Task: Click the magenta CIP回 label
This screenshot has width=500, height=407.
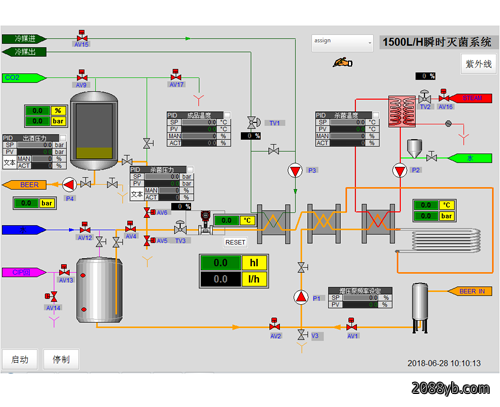Action: 24,272
